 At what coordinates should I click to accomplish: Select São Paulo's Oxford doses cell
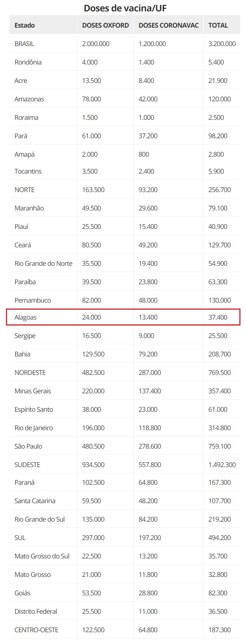[x=93, y=446]
